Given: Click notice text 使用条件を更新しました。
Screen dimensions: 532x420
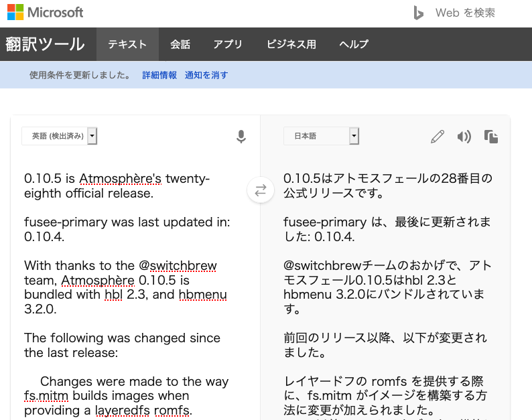Looking at the screenshot, I should (80, 75).
